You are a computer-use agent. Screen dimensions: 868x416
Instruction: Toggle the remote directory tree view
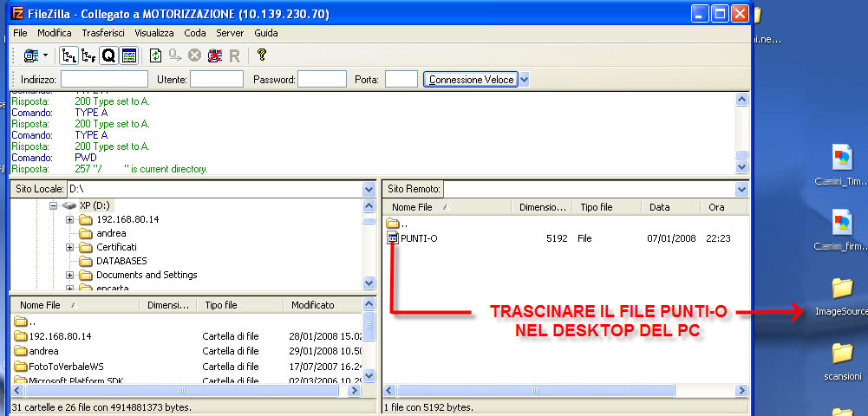pyautogui.click(x=88, y=55)
